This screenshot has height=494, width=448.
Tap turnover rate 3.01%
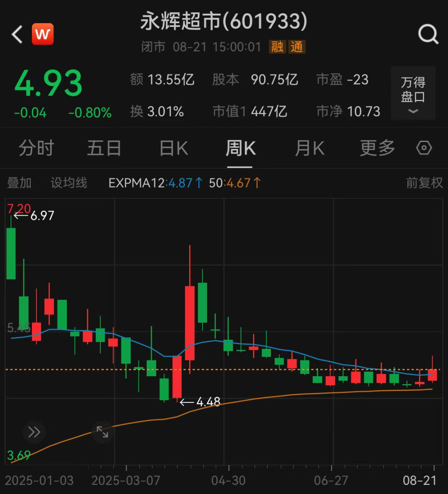(166, 112)
